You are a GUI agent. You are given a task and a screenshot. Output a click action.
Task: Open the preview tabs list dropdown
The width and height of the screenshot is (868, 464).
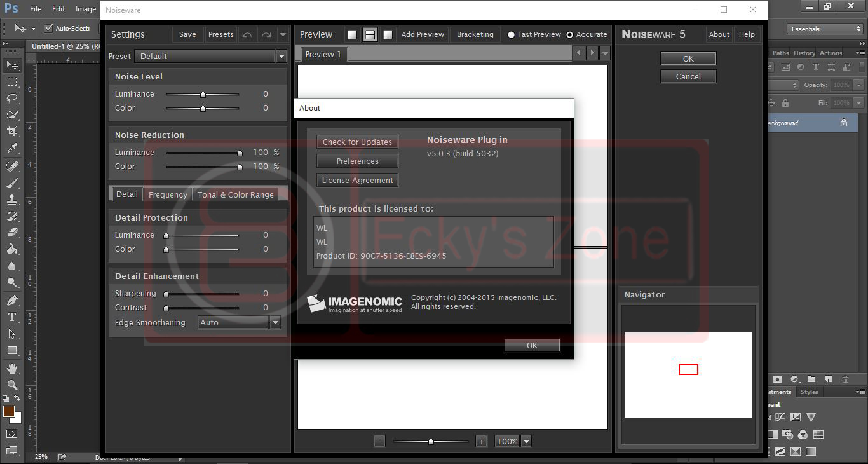(x=605, y=53)
